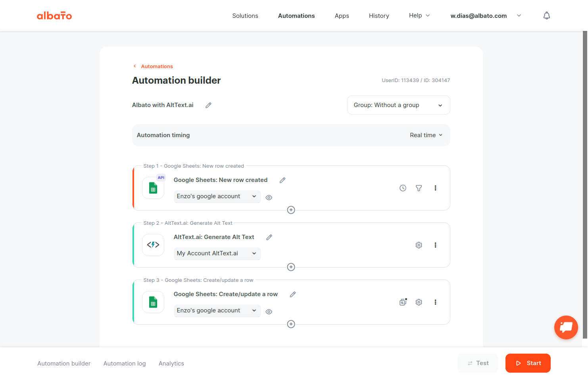The width and height of the screenshot is (588, 379).
Task: Open the Apps menu item
Action: coord(342,16)
